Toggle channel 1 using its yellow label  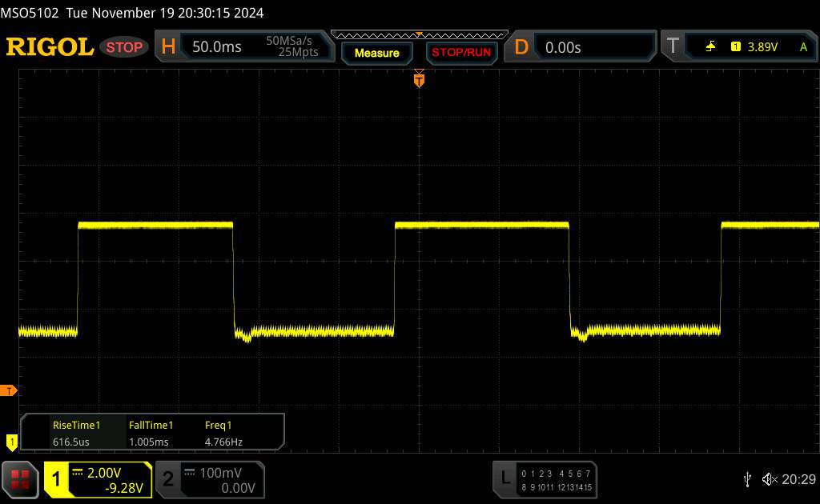click(57, 478)
